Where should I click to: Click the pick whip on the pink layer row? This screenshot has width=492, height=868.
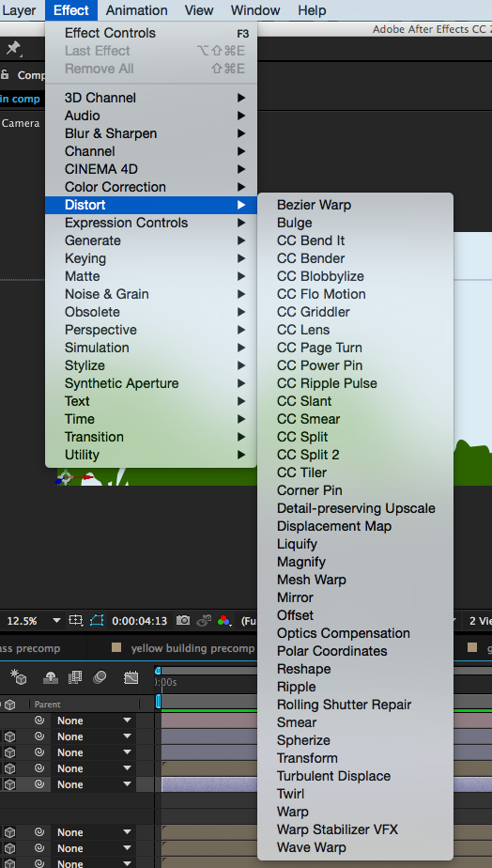tap(39, 721)
